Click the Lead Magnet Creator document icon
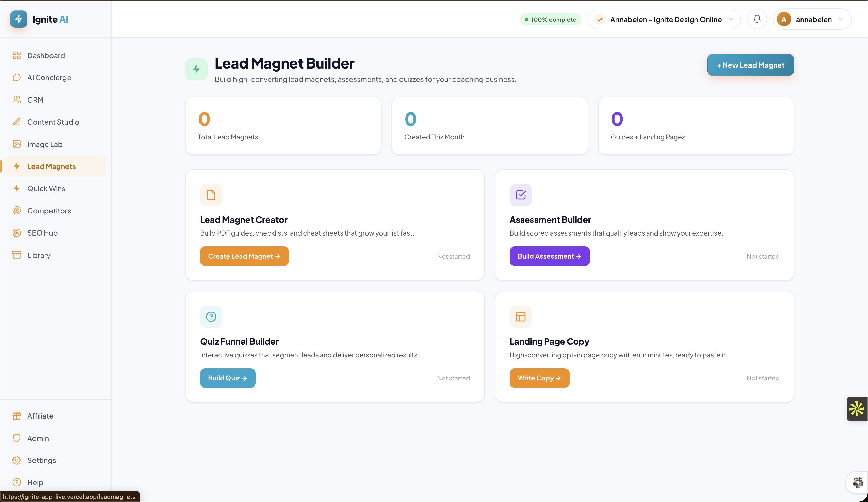The height and width of the screenshot is (502, 868). point(211,195)
